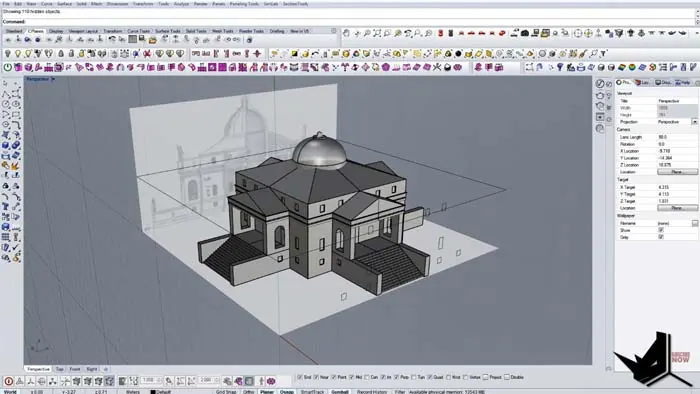This screenshot has height=394, width=700.
Task: Click the Camera Location Place button
Action: 677,172
